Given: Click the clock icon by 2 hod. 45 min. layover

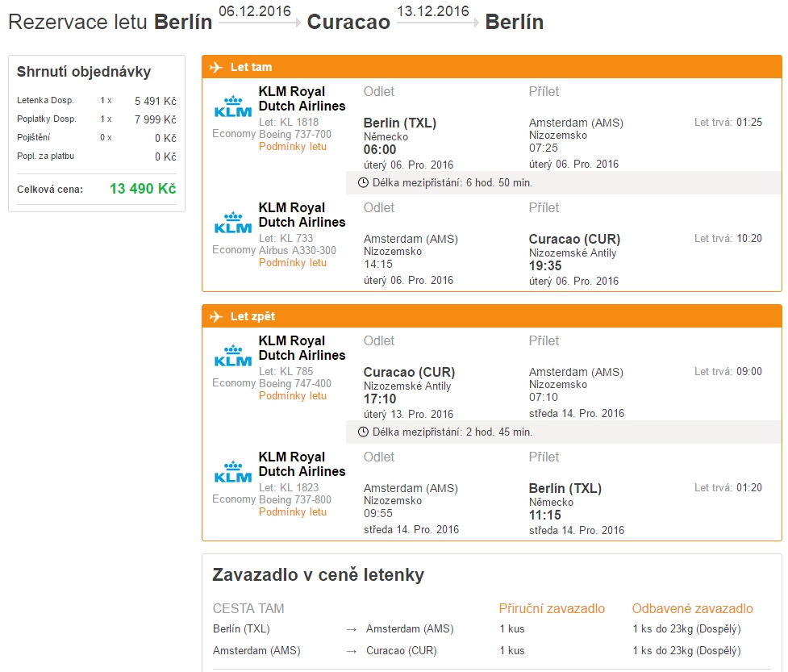Looking at the screenshot, I should coord(363,432).
